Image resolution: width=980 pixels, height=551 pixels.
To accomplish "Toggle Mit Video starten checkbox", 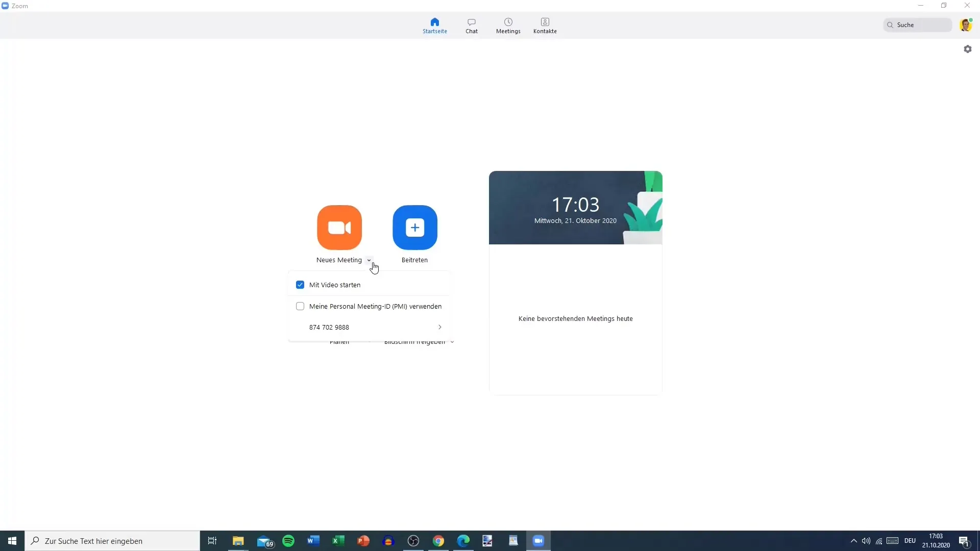I will point(300,285).
